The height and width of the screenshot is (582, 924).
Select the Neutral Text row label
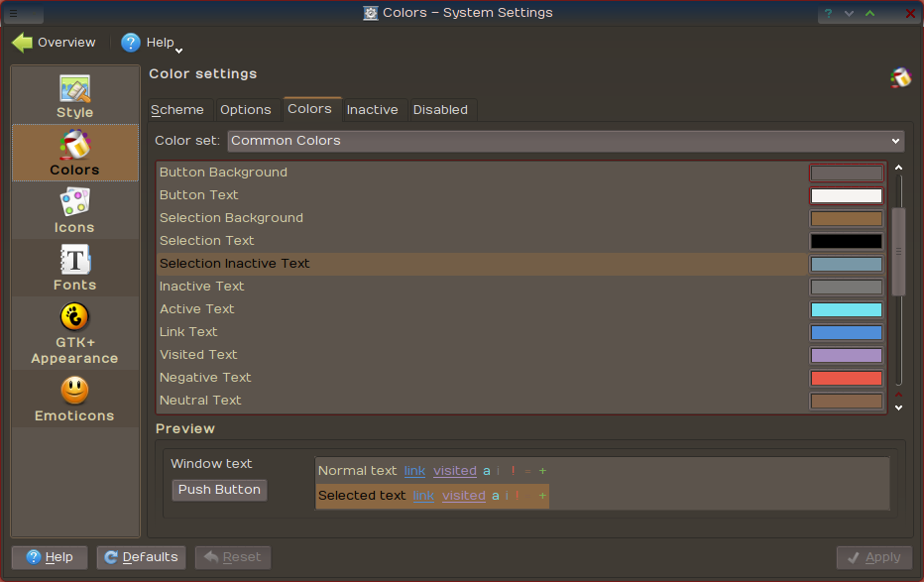point(200,401)
